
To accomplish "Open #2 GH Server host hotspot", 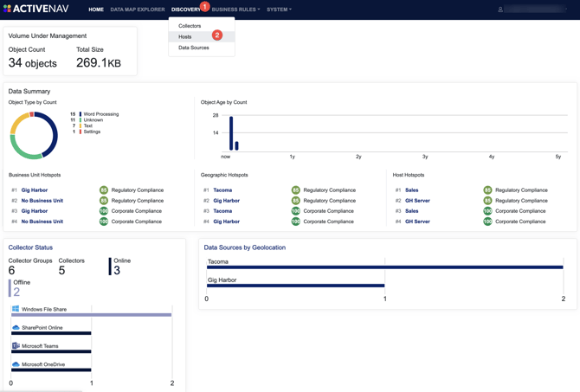I will [417, 201].
